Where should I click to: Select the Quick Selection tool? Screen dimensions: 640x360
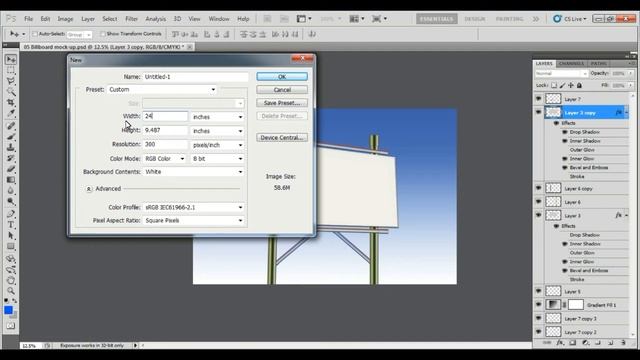pyautogui.click(x=11, y=91)
